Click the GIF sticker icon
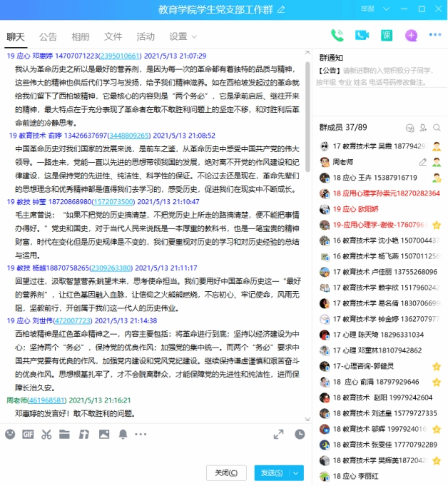 click(x=28, y=434)
